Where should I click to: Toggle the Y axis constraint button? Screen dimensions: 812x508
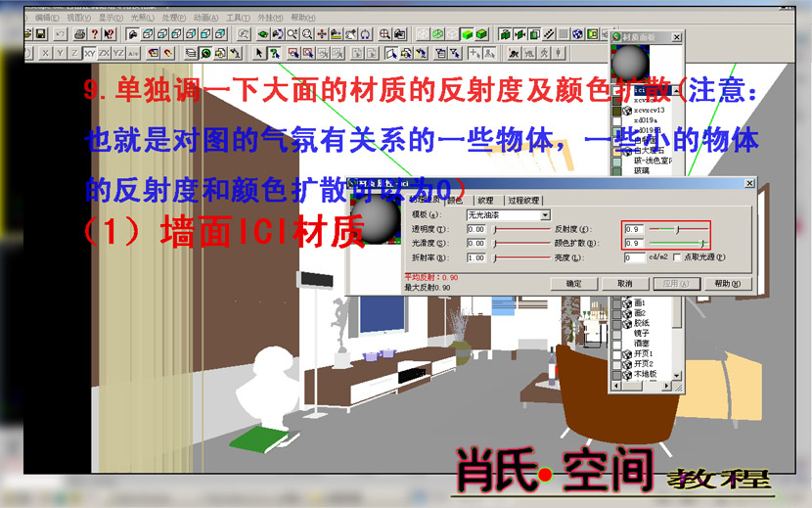click(60, 53)
